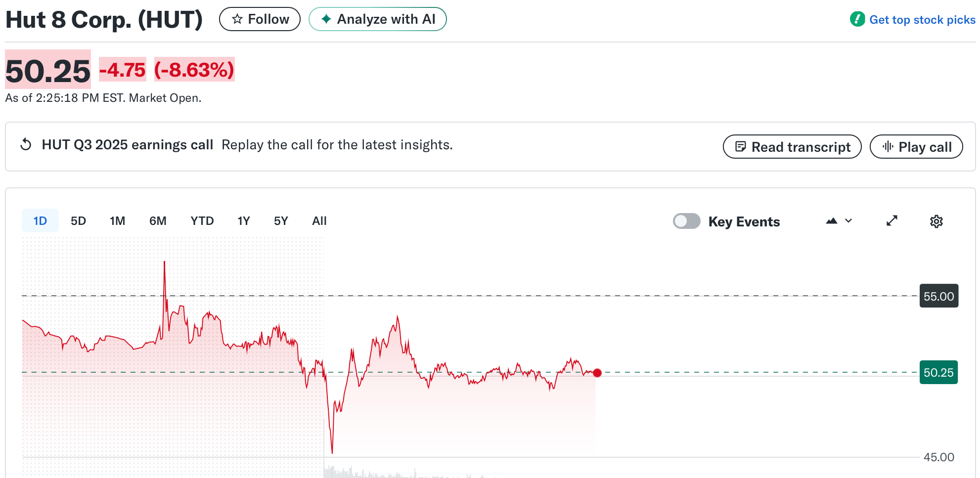
Task: Expand chart to full screen
Action: coord(892,220)
